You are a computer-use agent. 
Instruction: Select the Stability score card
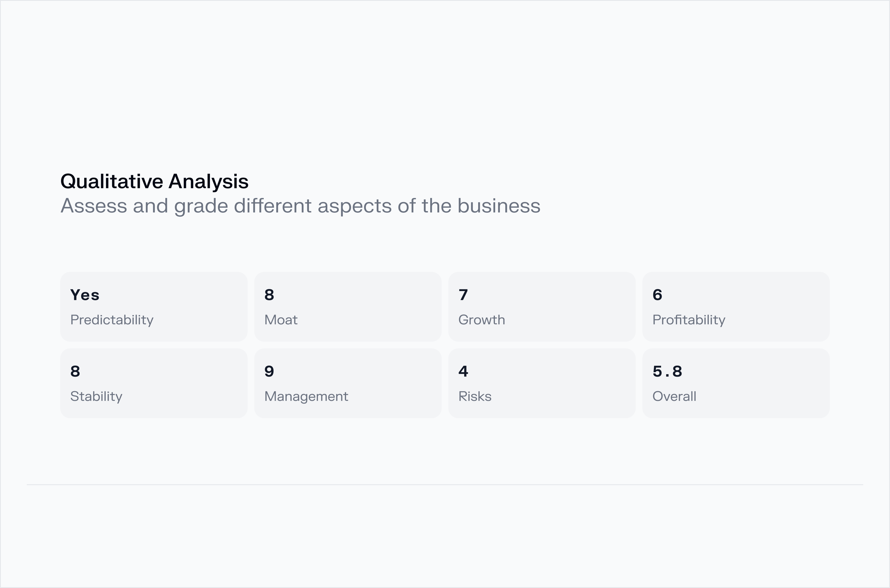[x=154, y=383]
